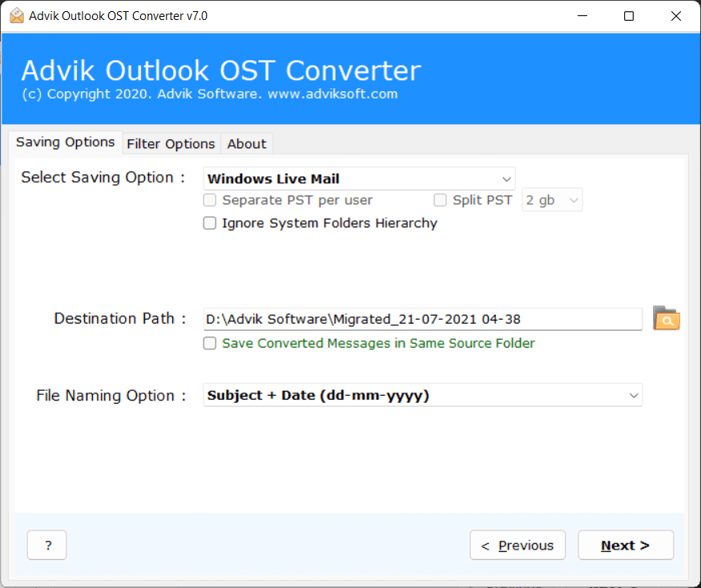Minimize the OST Converter window
The image size is (701, 588).
[x=582, y=16]
